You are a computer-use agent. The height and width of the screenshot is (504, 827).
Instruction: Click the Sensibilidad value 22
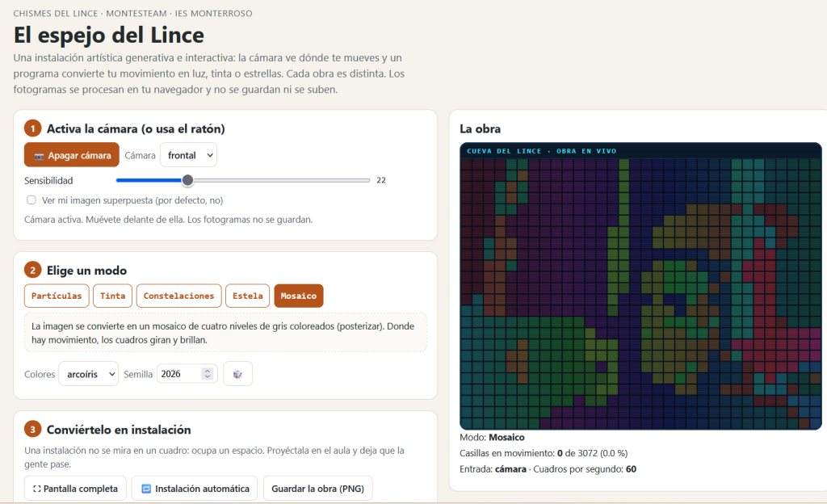click(381, 180)
